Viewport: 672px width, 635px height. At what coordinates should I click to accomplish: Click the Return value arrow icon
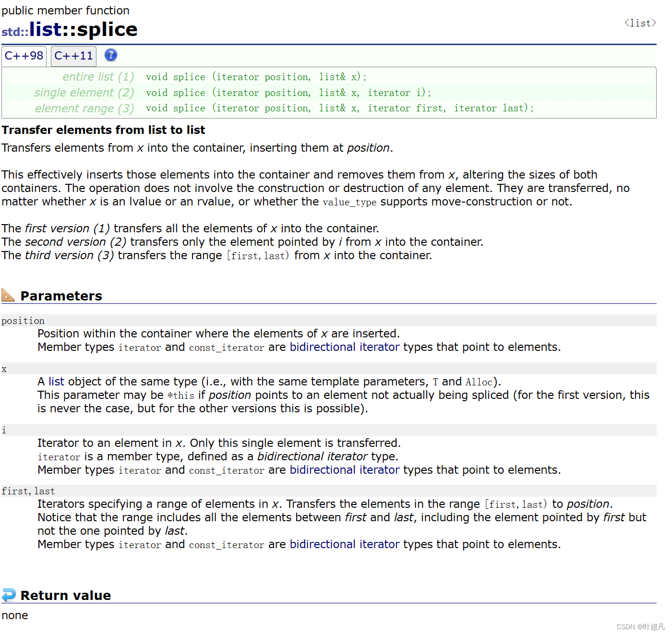coord(9,595)
